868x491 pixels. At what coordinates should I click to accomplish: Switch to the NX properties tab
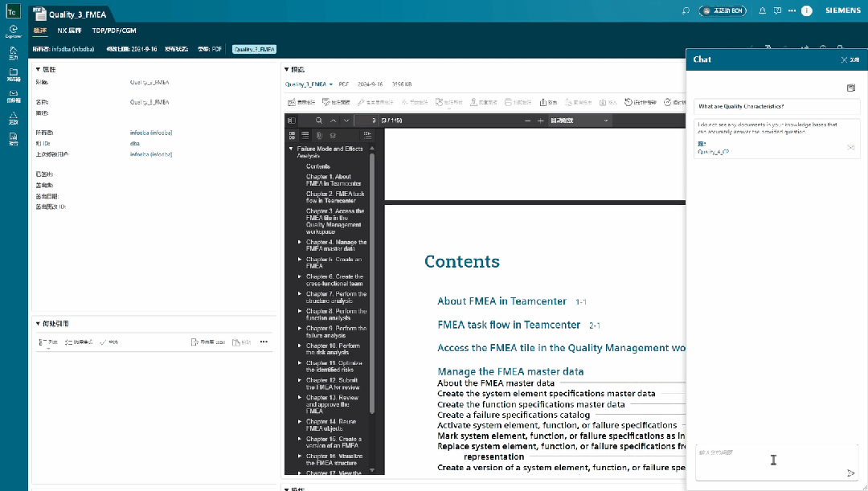pos(69,31)
